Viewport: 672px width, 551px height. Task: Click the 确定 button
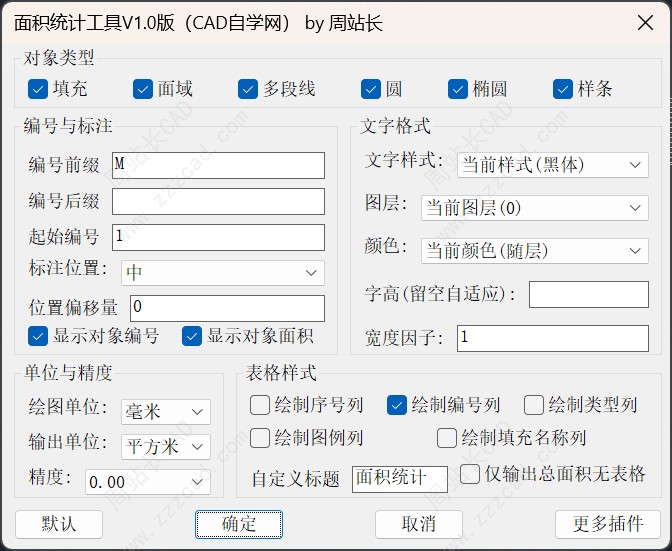tap(238, 524)
